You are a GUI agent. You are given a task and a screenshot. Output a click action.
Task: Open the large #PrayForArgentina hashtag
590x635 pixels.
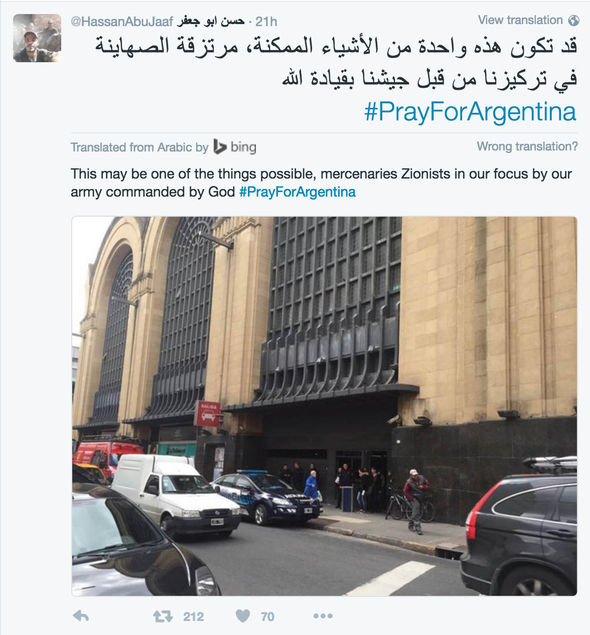click(x=470, y=111)
